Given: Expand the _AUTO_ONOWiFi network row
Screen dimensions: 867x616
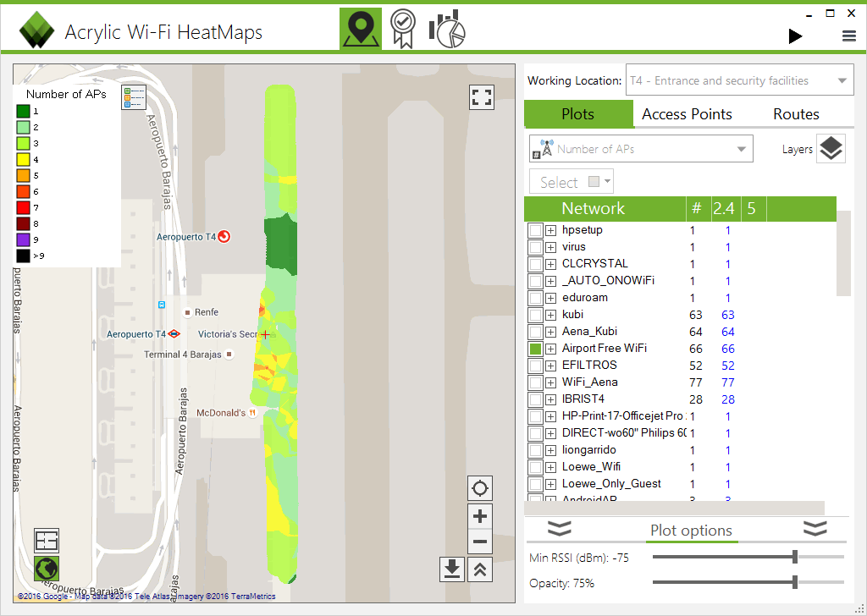Looking at the screenshot, I should 550,281.
